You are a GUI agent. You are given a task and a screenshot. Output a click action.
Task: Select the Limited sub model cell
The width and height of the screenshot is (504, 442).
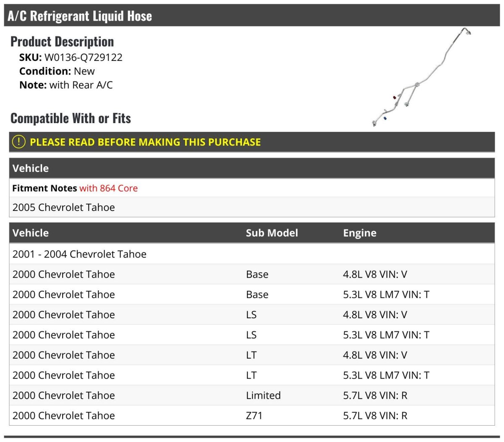pyautogui.click(x=263, y=395)
